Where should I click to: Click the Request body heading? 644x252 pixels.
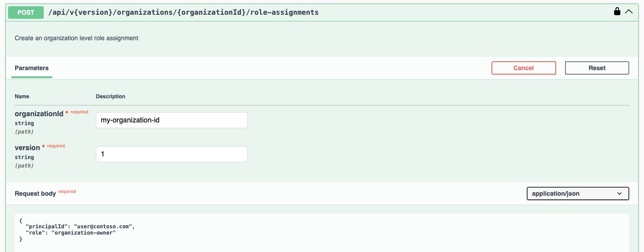click(35, 193)
